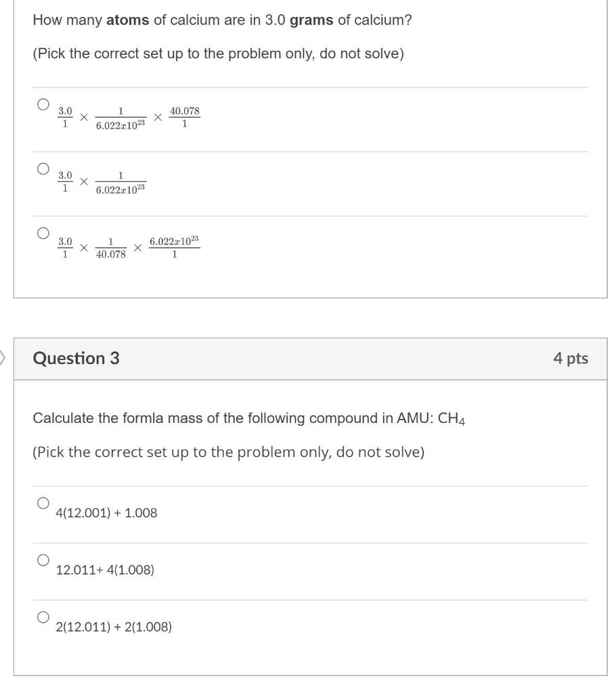Click the 4 pts label

click(x=571, y=358)
